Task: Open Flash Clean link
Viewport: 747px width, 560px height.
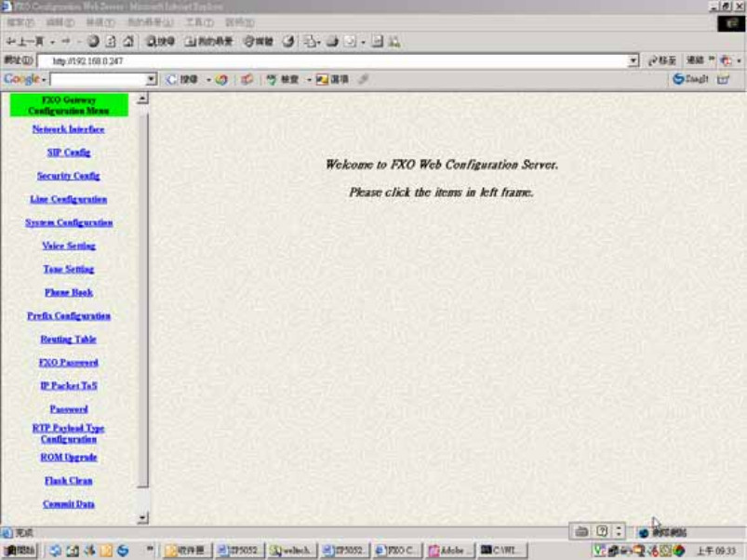Action: (69, 481)
